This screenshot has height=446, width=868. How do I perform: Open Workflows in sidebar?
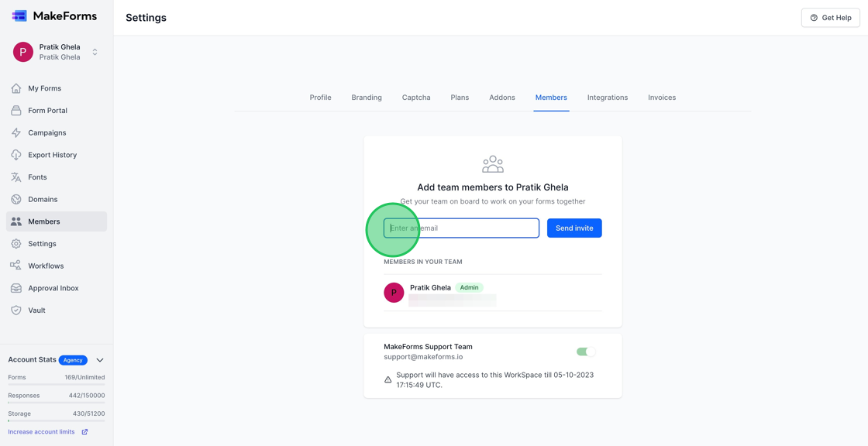pyautogui.click(x=57, y=266)
